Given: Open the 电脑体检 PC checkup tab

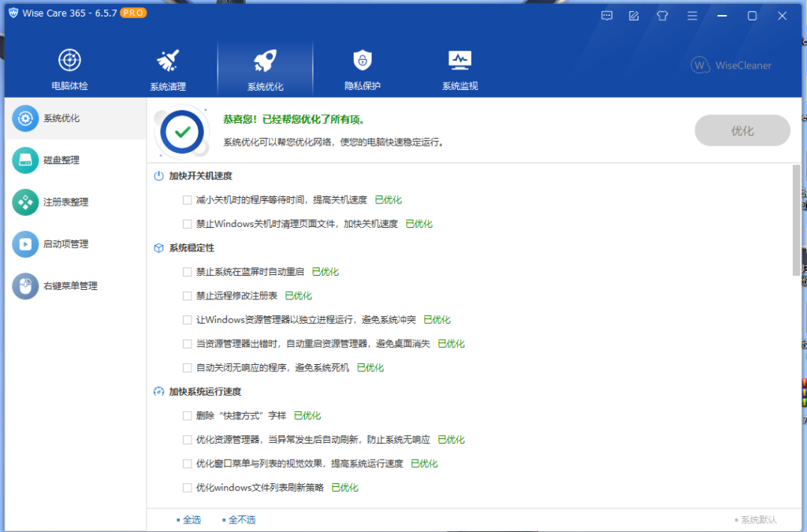Looking at the screenshot, I should pos(69,69).
